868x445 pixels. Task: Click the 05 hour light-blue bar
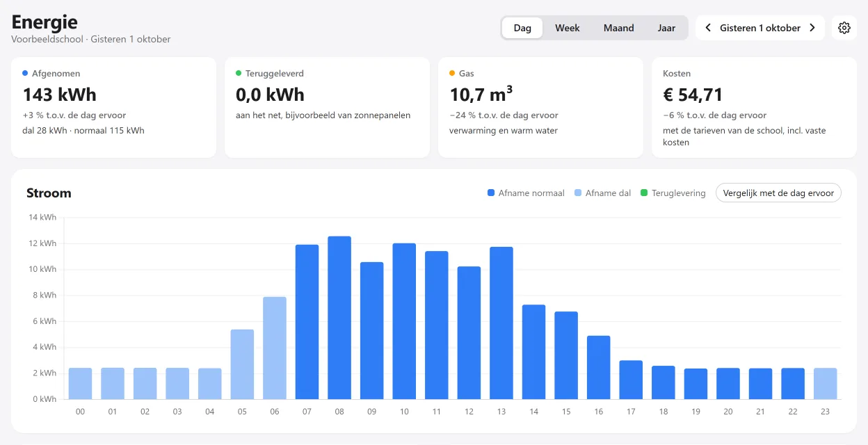(242, 364)
